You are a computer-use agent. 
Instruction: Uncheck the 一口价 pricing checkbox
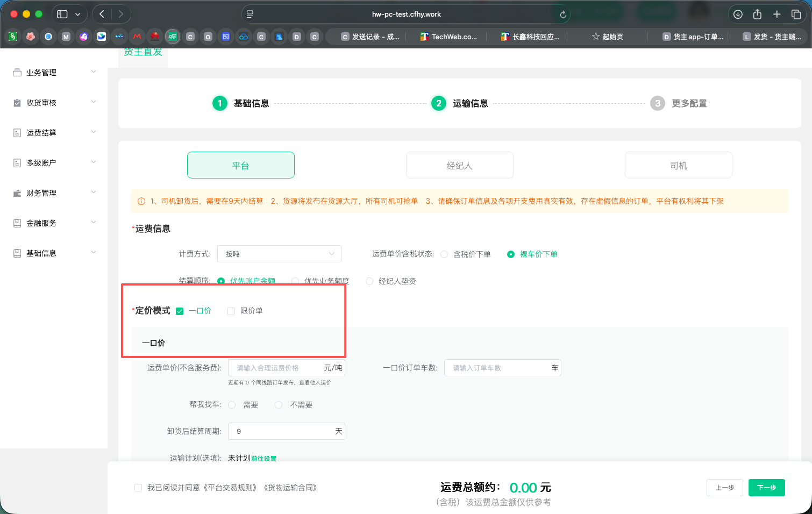pos(180,311)
